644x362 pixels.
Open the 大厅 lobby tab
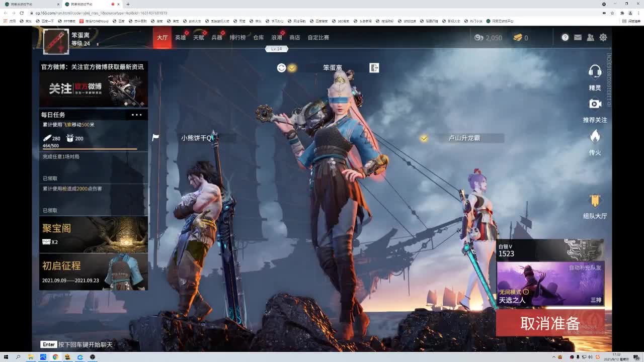[x=162, y=38]
